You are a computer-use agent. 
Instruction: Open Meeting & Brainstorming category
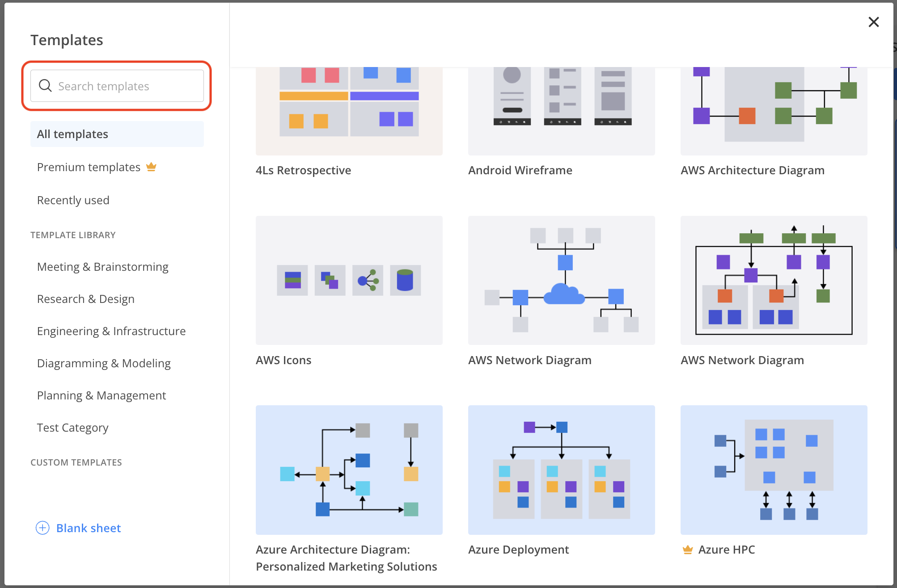(103, 267)
